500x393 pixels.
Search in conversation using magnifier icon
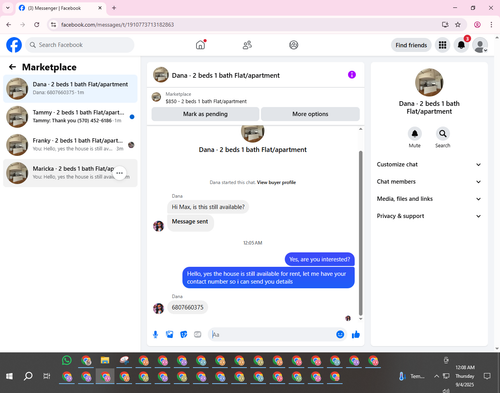[443, 134]
